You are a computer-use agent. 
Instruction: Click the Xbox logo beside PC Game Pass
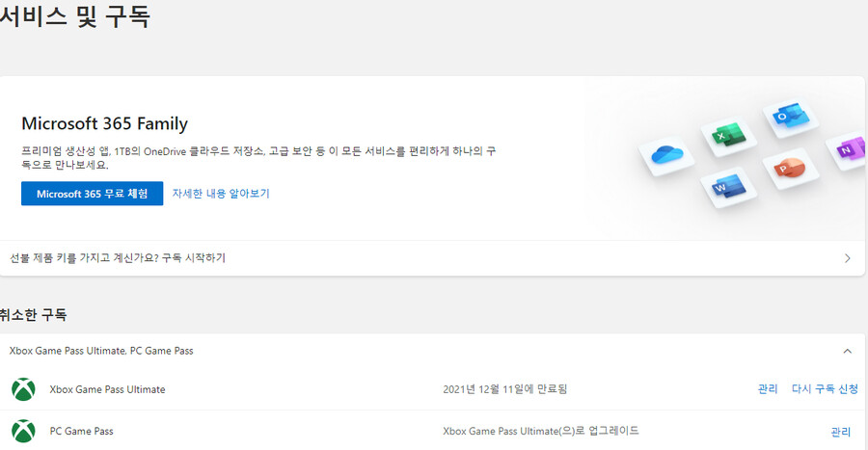23,431
